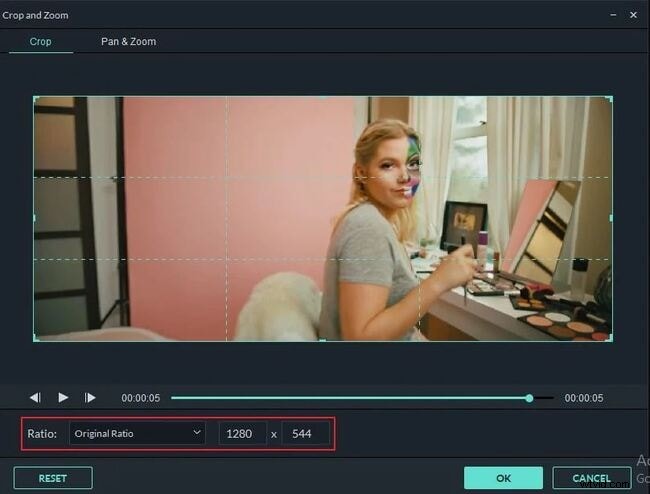The image size is (650, 494).
Task: Play the video preview
Action: tap(63, 398)
